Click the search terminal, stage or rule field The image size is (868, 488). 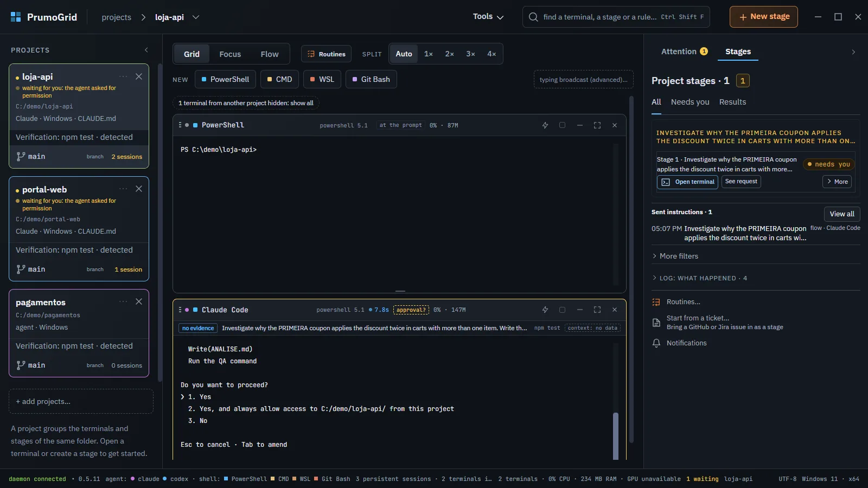click(616, 17)
